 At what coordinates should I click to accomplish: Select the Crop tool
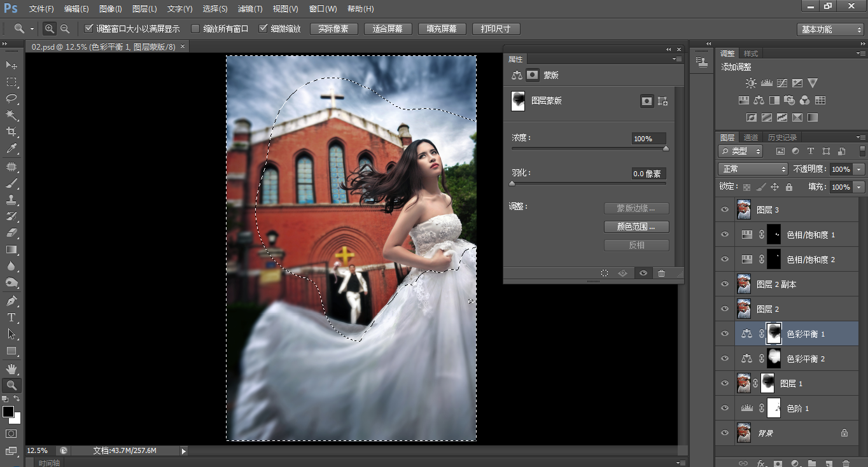click(11, 132)
